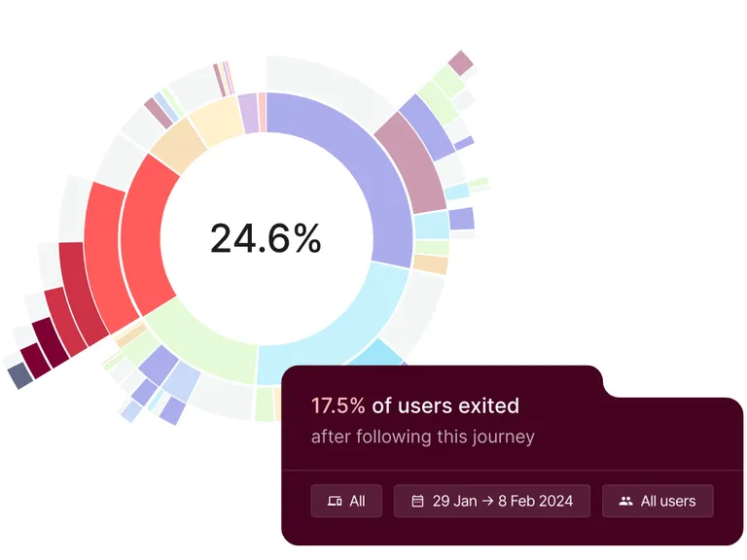747x560 pixels.
Task: Click the 17.5% exit rate figure
Action: coord(338,405)
